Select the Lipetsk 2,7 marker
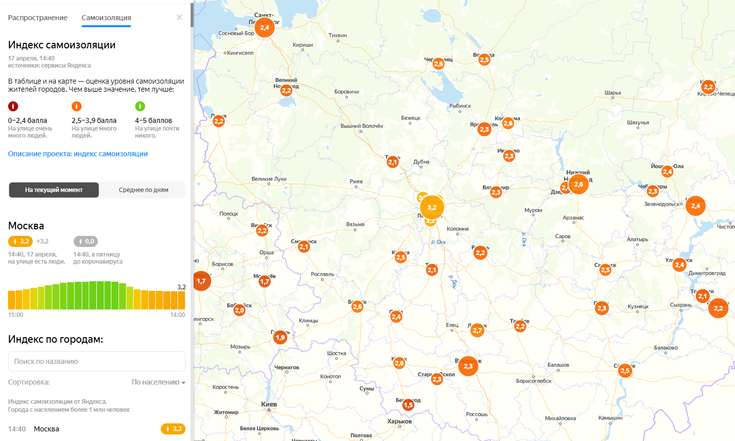The width and height of the screenshot is (735, 441). click(x=477, y=330)
